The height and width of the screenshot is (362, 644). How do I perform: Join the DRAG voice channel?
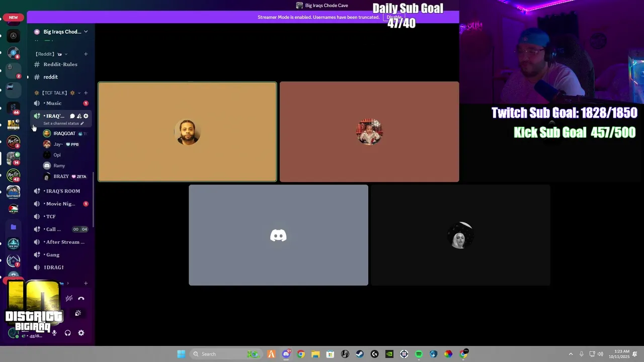[x=60, y=267]
